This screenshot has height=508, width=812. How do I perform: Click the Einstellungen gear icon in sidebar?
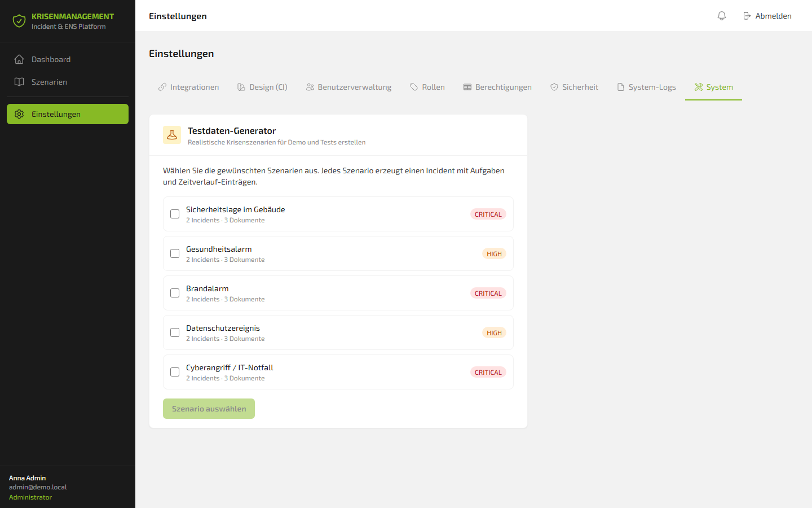pyautogui.click(x=19, y=114)
